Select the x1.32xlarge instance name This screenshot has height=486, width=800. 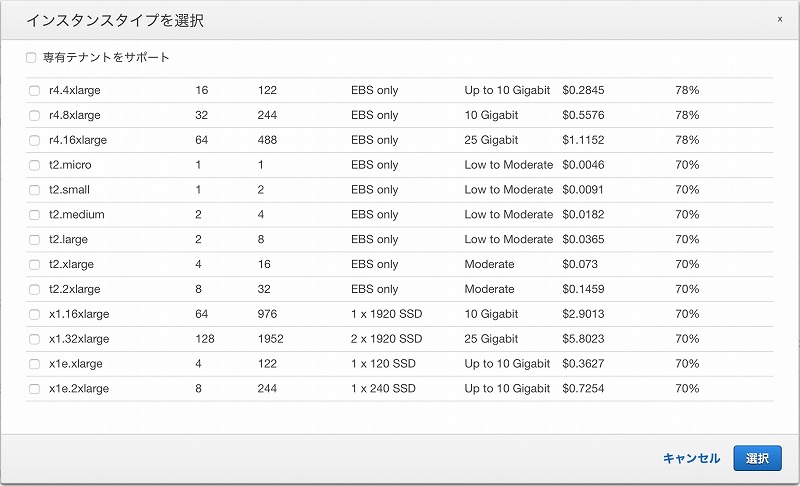point(79,339)
